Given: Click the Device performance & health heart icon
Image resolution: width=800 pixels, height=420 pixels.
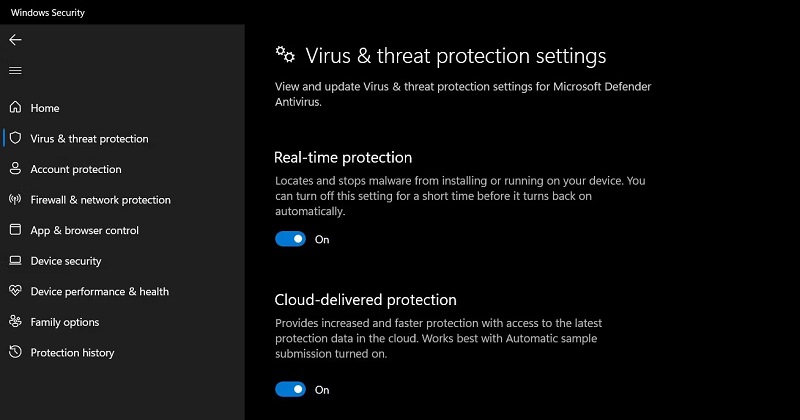Looking at the screenshot, I should (15, 292).
